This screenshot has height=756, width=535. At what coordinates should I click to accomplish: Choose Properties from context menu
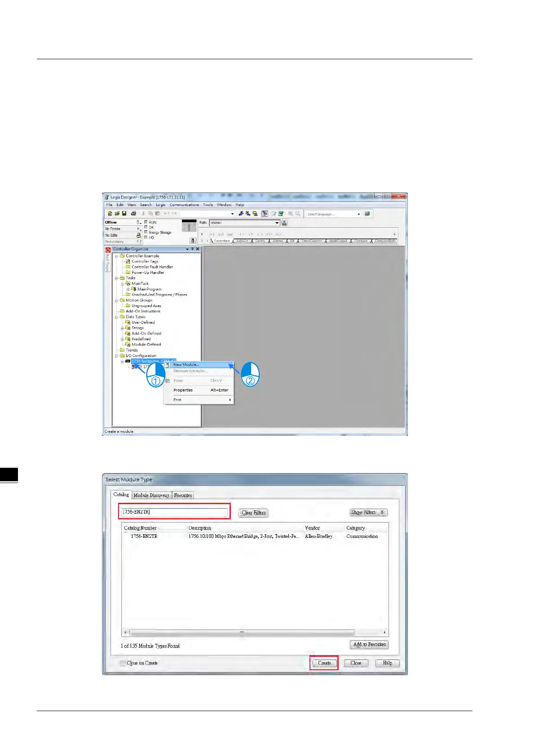(x=199, y=390)
